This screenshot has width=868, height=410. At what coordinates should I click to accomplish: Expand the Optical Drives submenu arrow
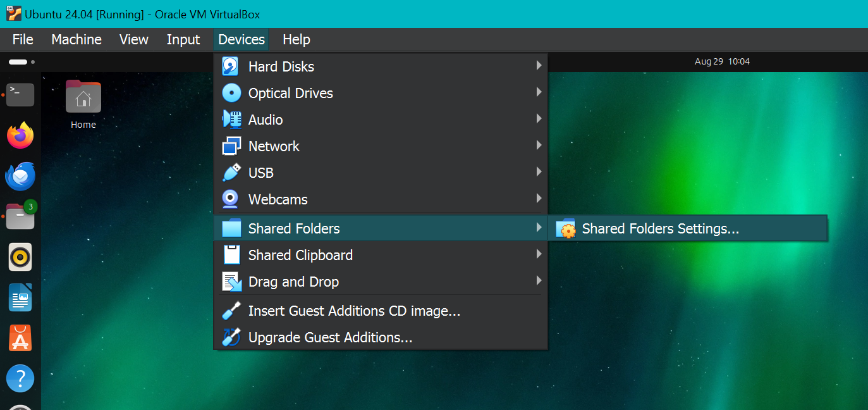point(539,92)
